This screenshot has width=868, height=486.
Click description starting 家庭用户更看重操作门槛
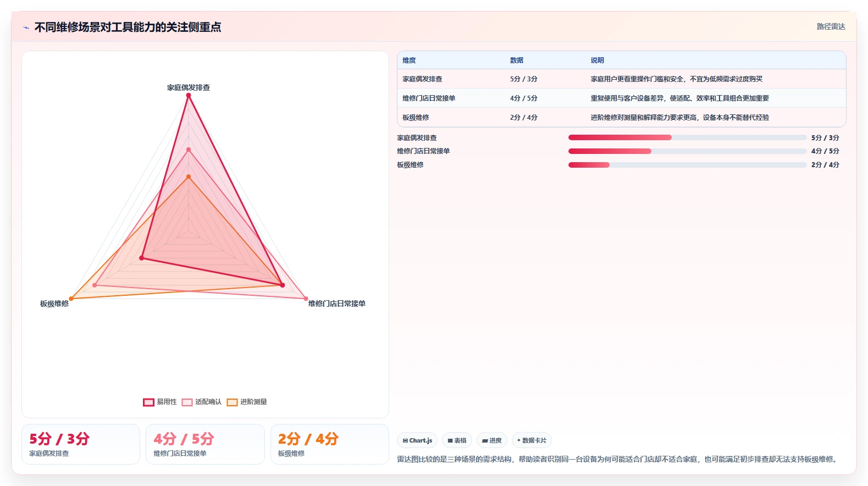[x=677, y=79]
